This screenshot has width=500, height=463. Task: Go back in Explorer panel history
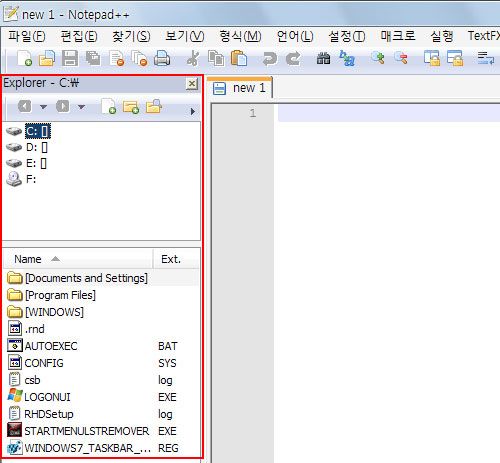[25, 107]
